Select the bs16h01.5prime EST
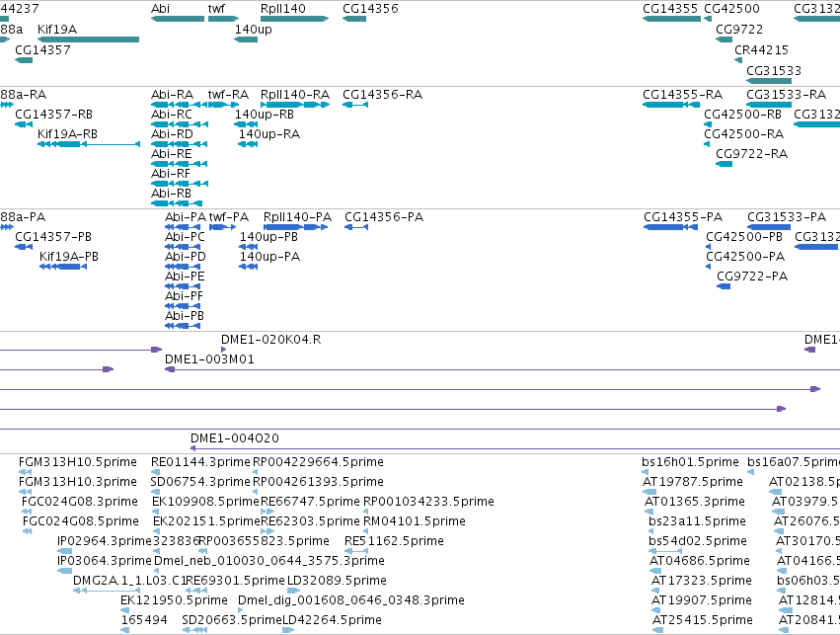840x635 pixels. pyautogui.click(x=645, y=472)
